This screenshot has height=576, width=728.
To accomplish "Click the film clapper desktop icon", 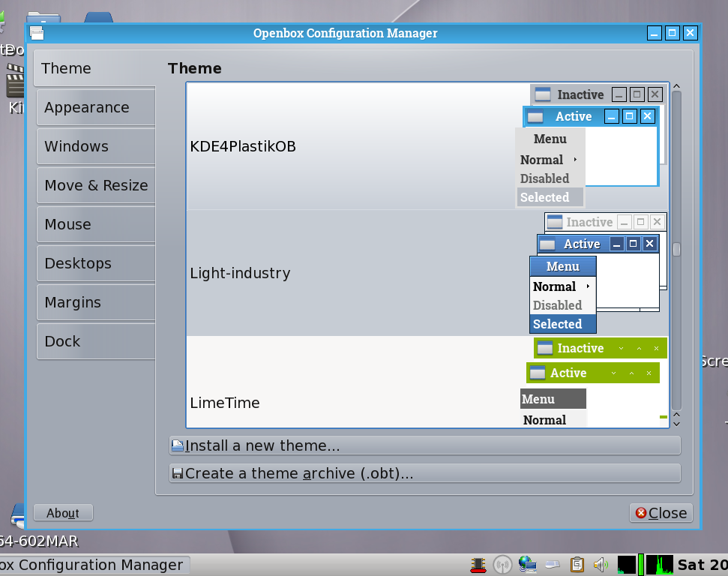I will pyautogui.click(x=15, y=81).
